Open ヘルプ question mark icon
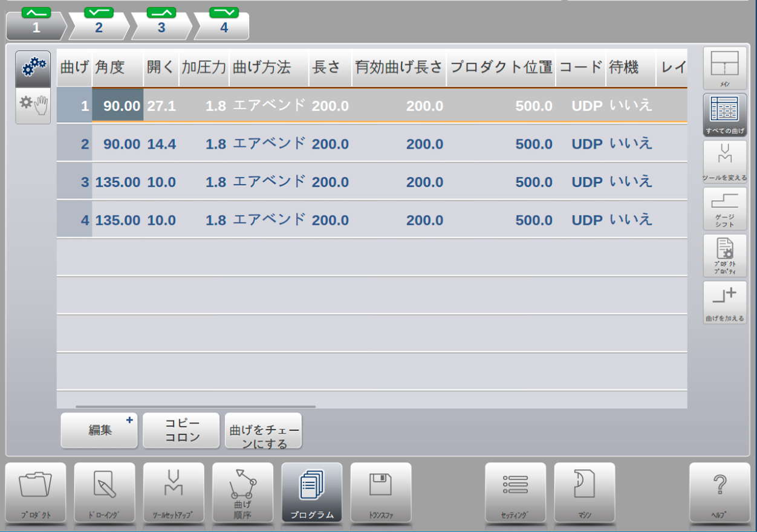The height and width of the screenshot is (532, 757). pos(720,492)
